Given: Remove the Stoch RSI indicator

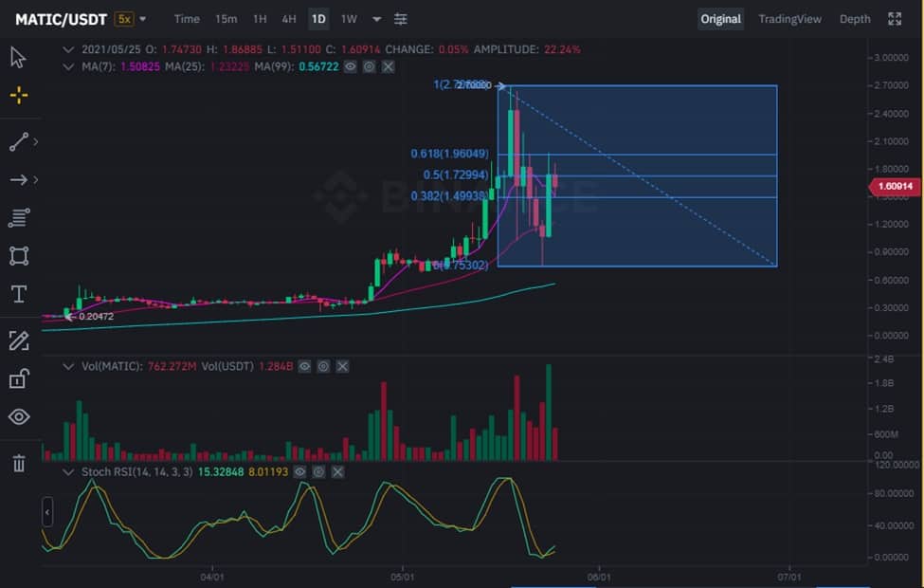Looking at the screenshot, I should [337, 471].
